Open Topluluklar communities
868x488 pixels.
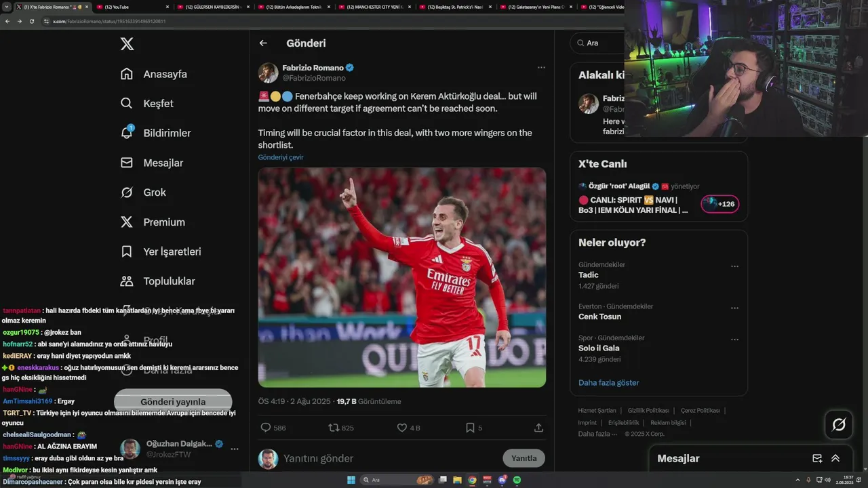(157, 281)
